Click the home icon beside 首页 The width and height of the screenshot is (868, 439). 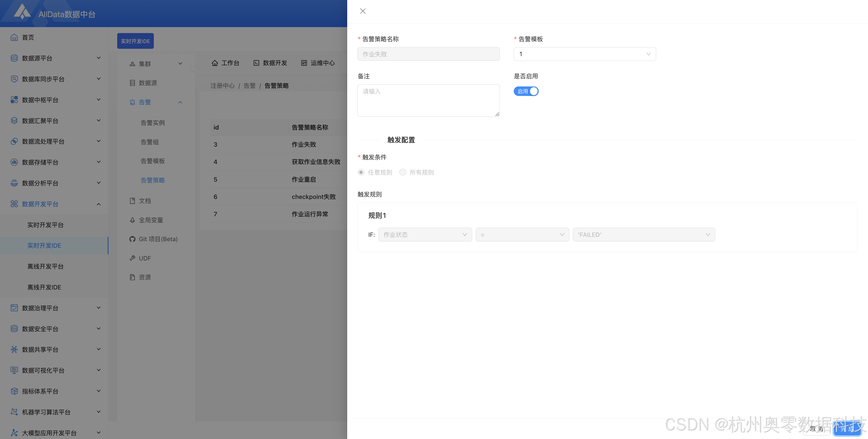pos(14,37)
